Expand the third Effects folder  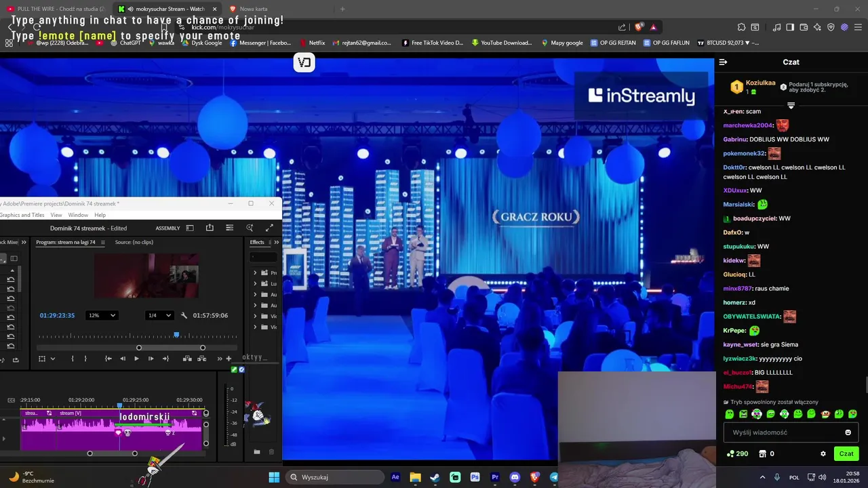point(255,294)
